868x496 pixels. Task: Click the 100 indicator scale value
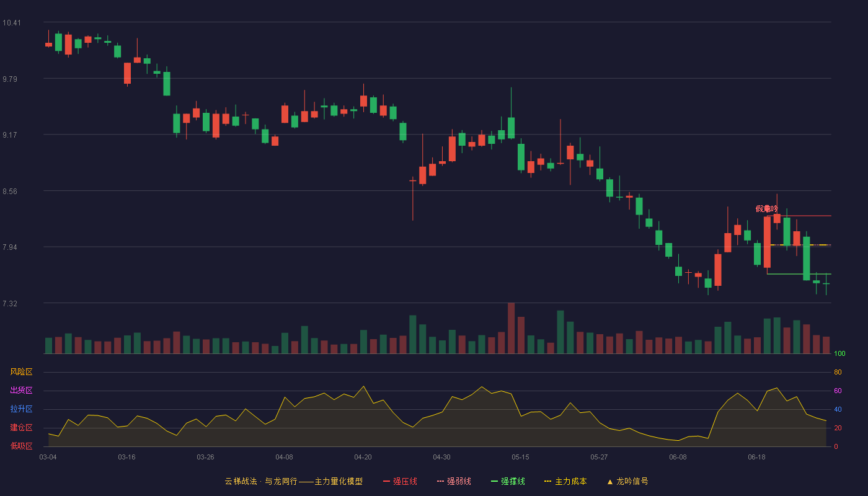click(x=839, y=354)
